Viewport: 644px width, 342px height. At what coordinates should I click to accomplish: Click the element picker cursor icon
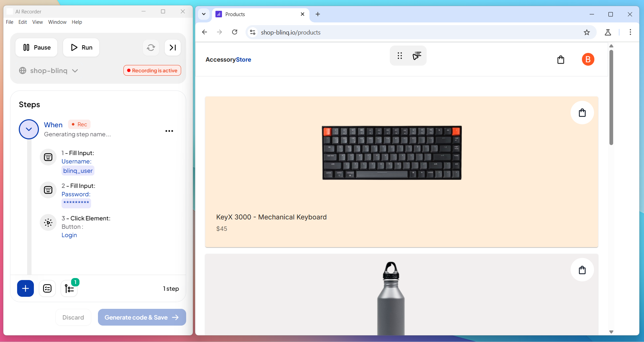point(417,56)
